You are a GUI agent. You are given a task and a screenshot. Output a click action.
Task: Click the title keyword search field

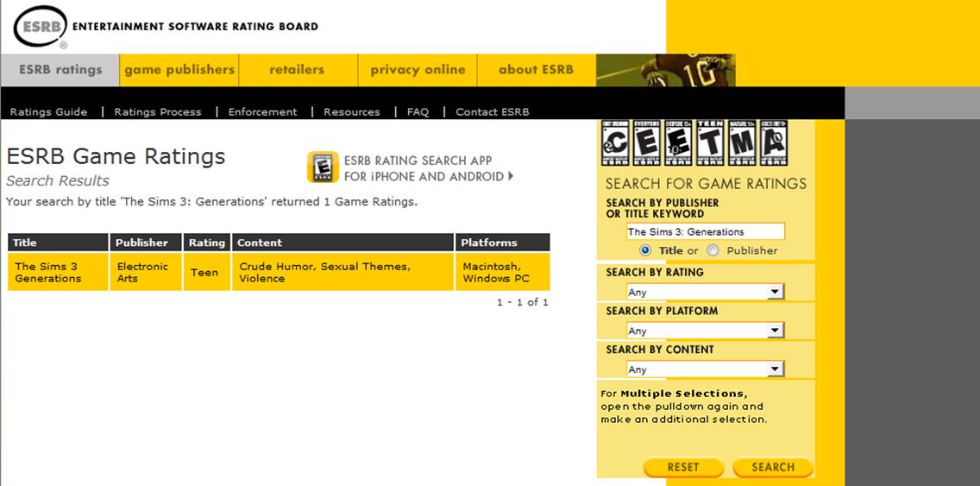(x=705, y=231)
